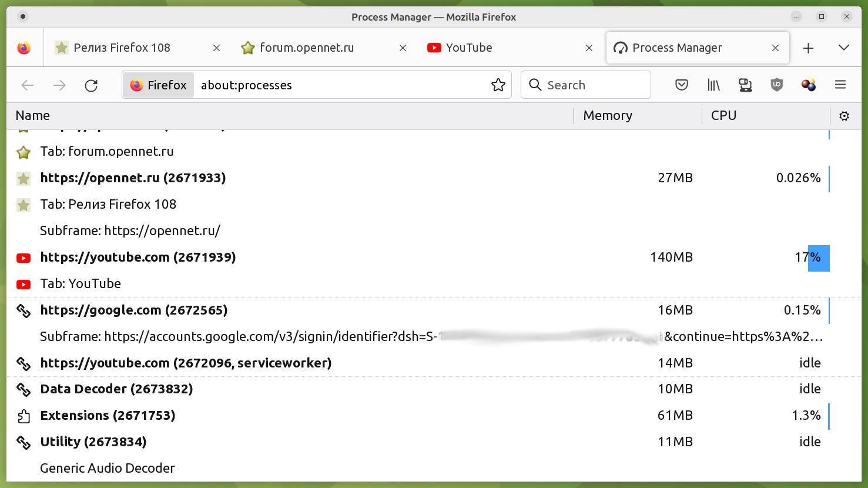
Task: Switch to the YouTube tab
Action: pyautogui.click(x=500, y=48)
